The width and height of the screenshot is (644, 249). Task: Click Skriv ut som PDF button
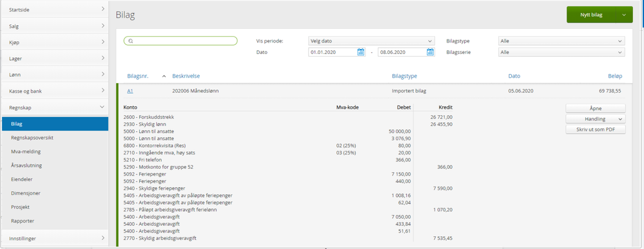point(596,129)
